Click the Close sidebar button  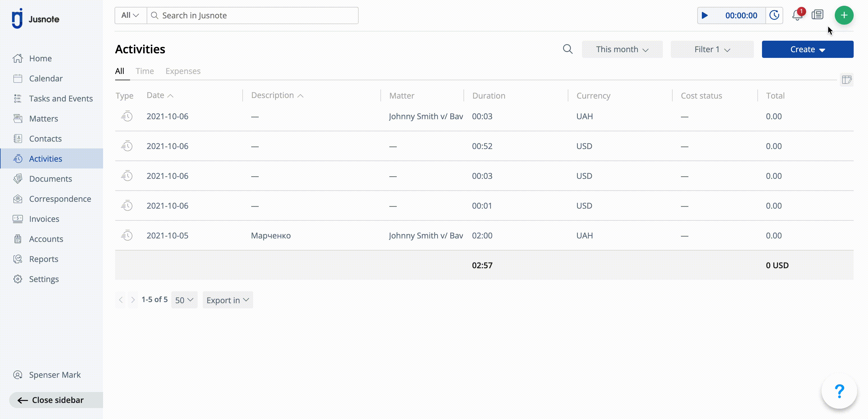[x=56, y=400]
